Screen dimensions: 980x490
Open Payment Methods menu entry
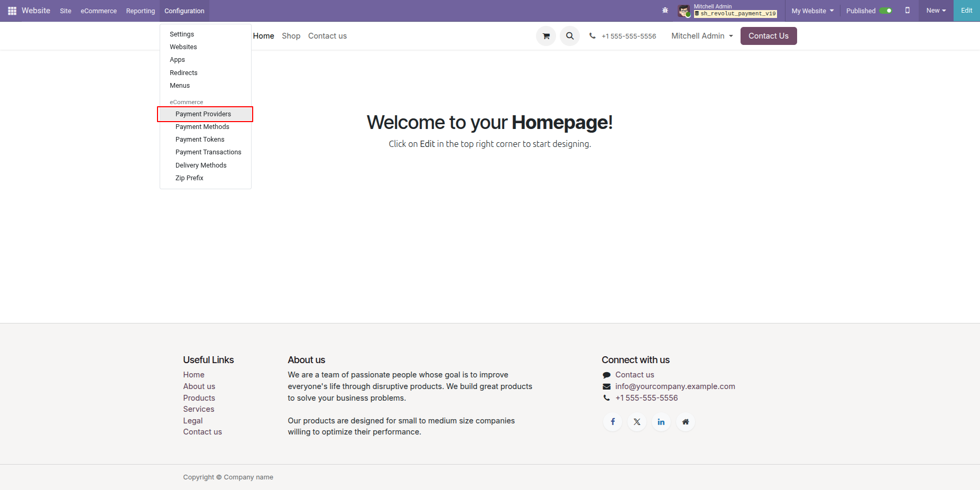pyautogui.click(x=206, y=127)
